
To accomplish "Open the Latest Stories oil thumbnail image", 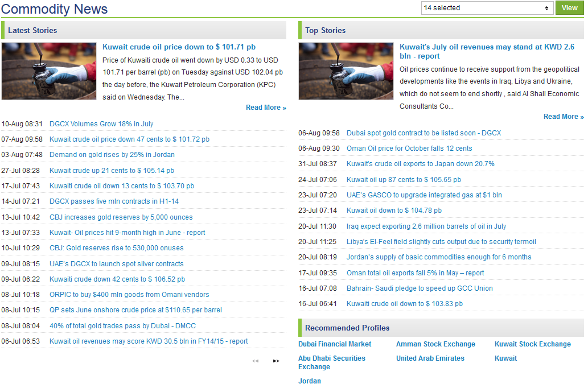I will [x=49, y=71].
